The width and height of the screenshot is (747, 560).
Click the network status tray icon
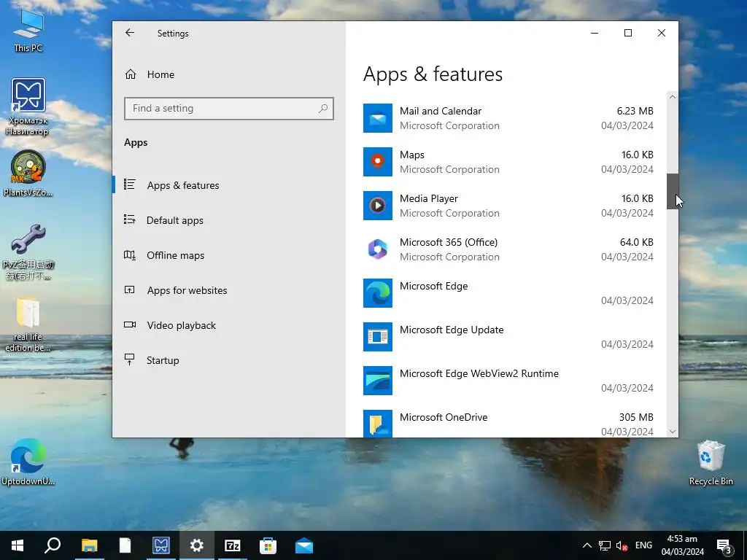[x=605, y=545]
